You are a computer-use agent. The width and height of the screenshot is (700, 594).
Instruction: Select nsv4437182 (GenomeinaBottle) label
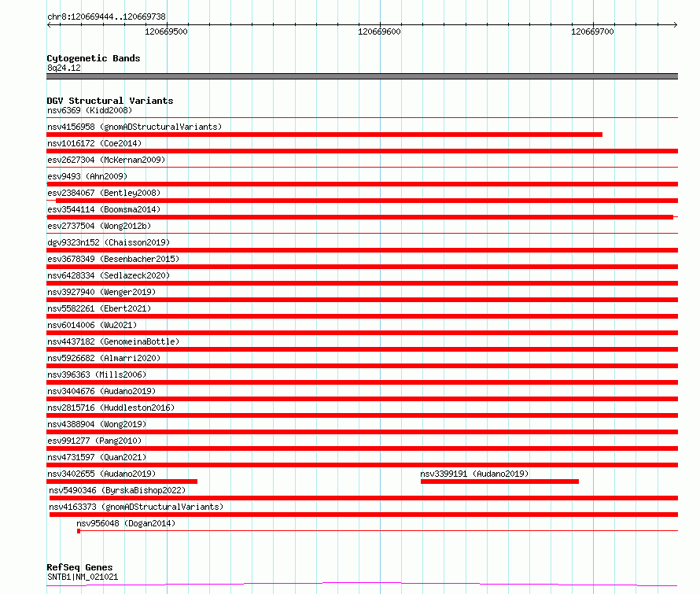click(113, 341)
